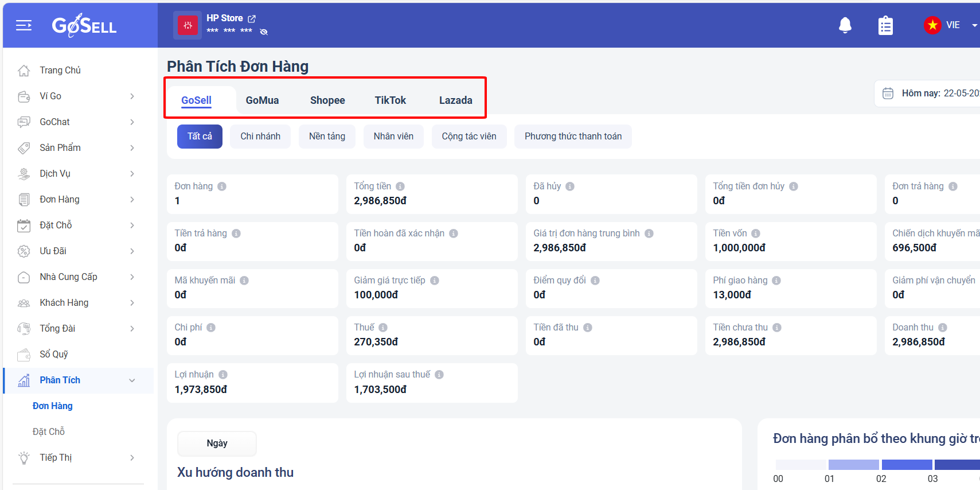Click the 01 hour color bar
980x490 pixels.
pyautogui.click(x=854, y=465)
